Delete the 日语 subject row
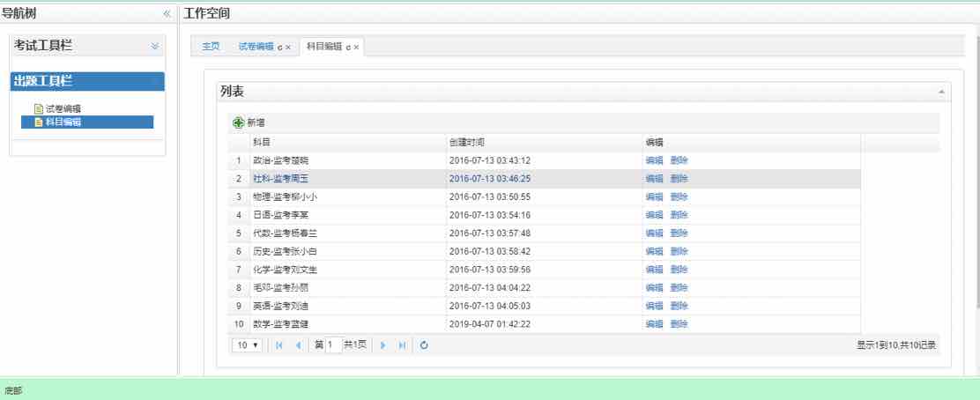Viewport: 980px width, 400px height. (679, 215)
